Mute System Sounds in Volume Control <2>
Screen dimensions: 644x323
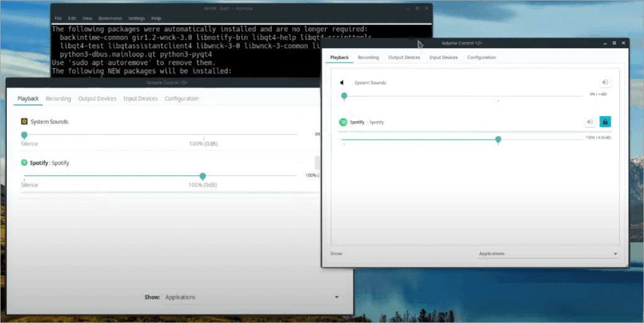click(604, 82)
